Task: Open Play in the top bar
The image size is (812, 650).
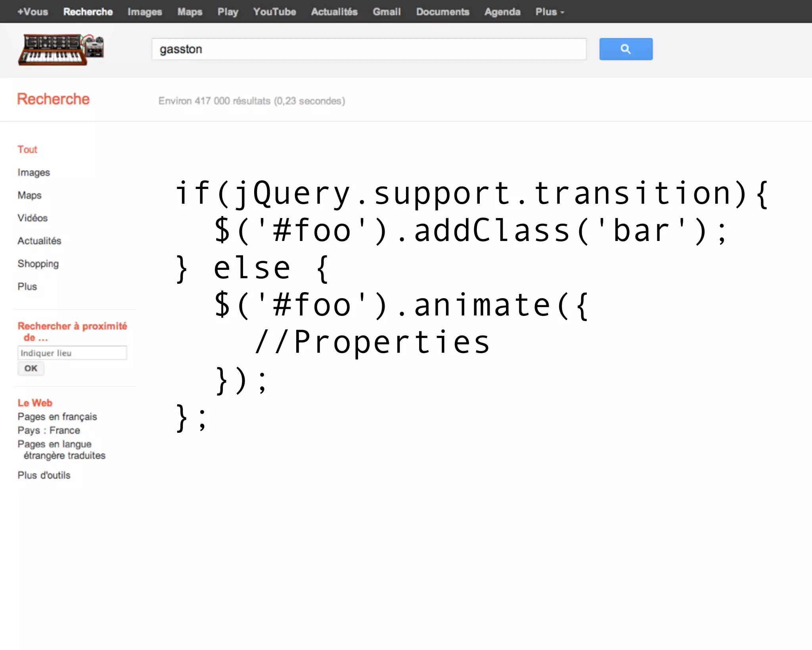Action: 228,12
